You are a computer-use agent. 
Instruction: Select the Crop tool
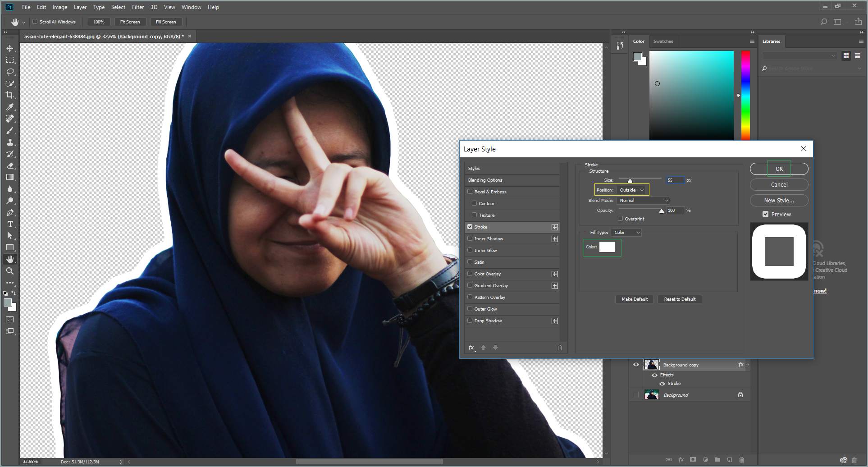coord(10,95)
